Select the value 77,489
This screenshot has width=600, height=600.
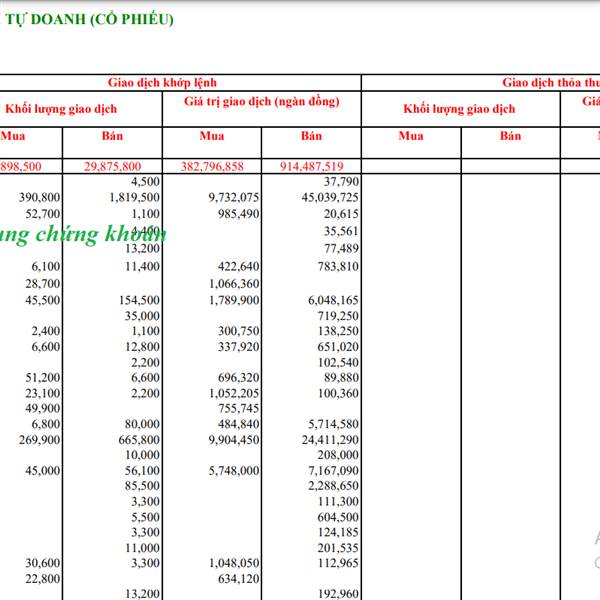click(341, 249)
